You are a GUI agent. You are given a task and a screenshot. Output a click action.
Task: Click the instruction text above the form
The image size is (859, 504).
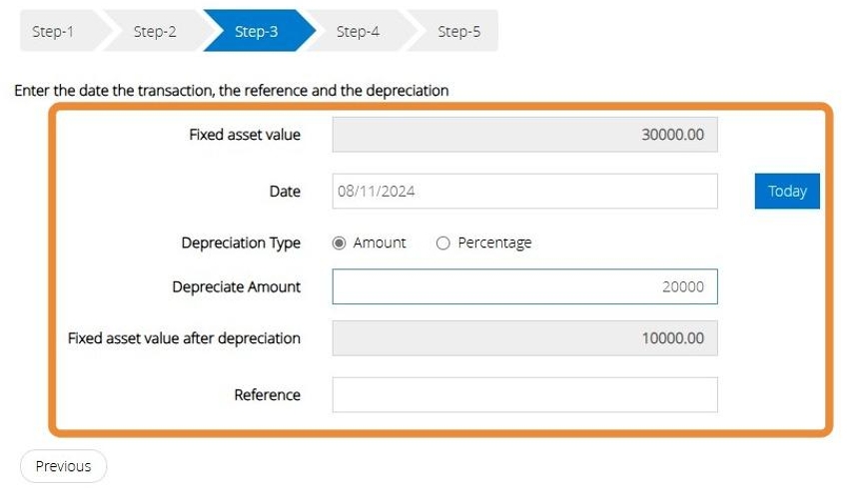[232, 90]
